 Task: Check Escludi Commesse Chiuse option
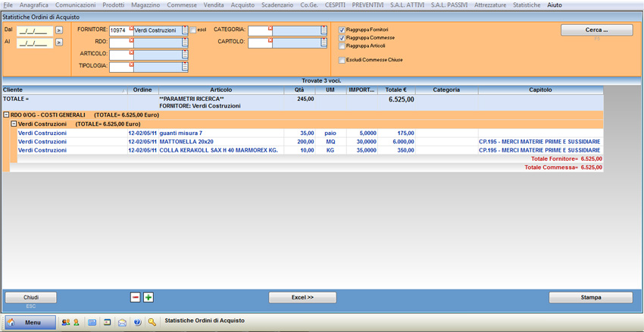coord(342,61)
